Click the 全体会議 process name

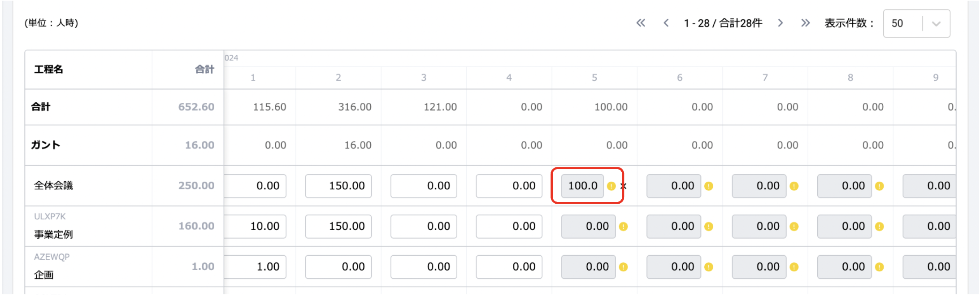pyautogui.click(x=53, y=185)
